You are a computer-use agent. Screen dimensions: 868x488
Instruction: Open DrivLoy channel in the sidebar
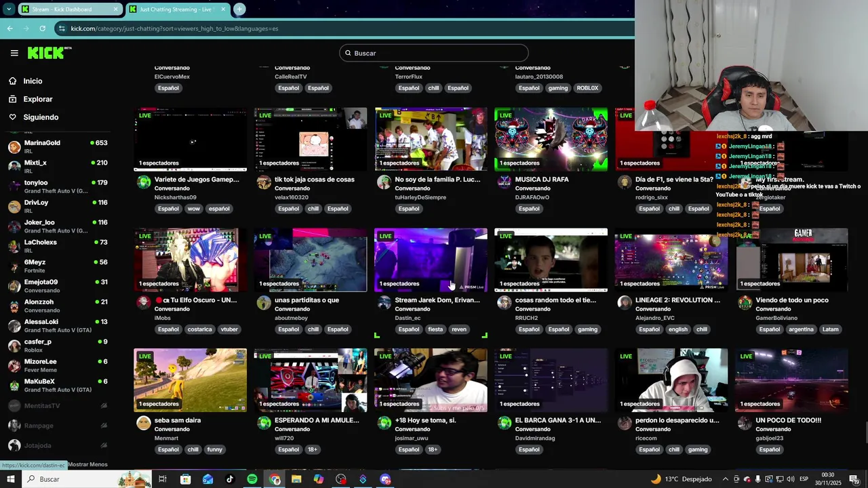click(58, 205)
